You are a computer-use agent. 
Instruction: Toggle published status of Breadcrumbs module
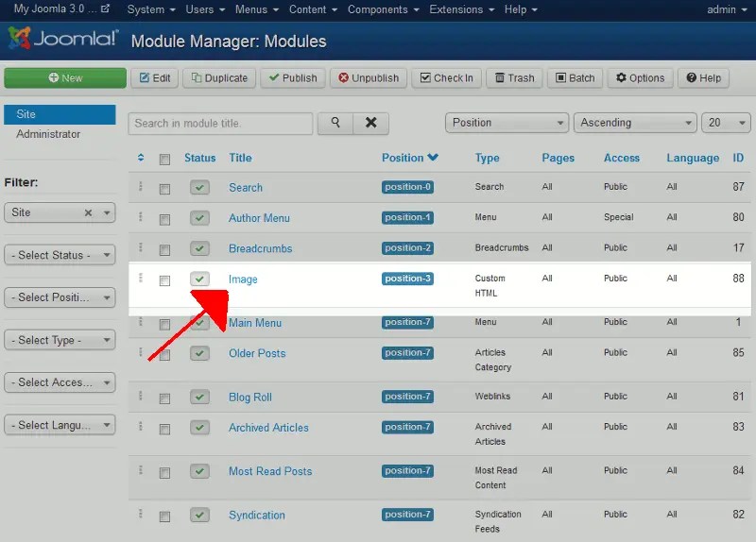(199, 248)
